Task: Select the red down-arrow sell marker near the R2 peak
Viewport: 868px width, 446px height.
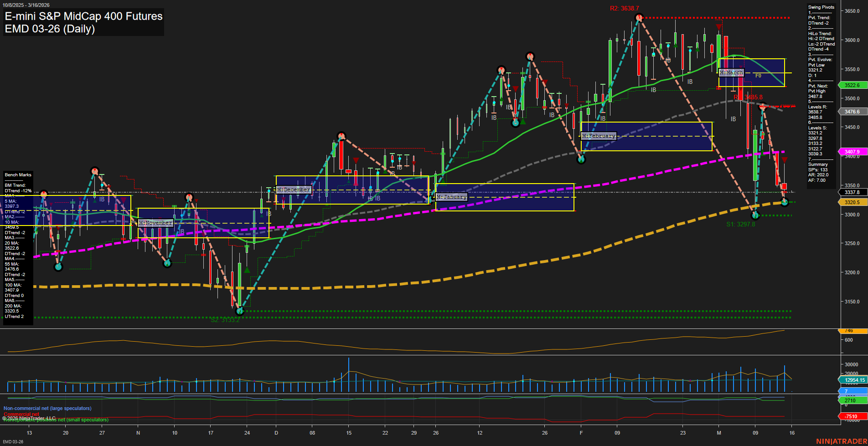Action: point(719,26)
